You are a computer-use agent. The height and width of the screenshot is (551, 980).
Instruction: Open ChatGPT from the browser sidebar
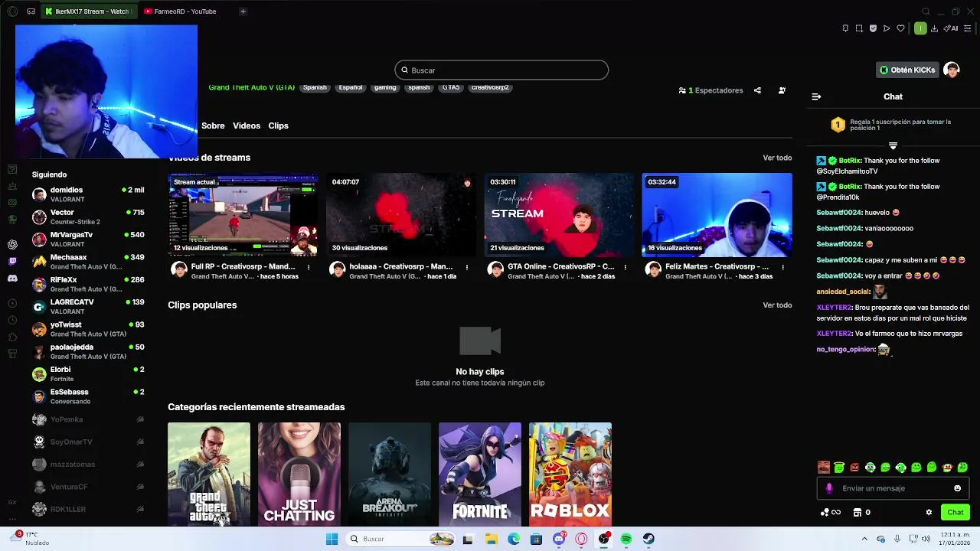pos(12,245)
